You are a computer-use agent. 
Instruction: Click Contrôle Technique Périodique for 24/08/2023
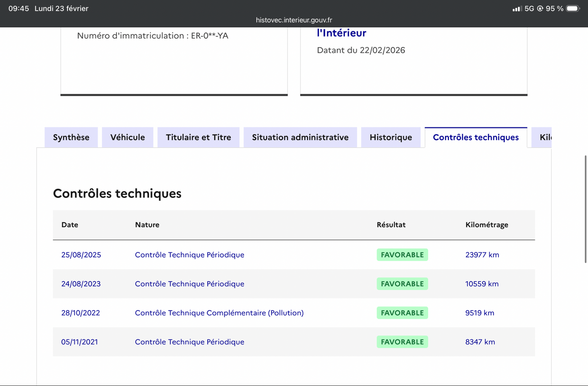[190, 284]
